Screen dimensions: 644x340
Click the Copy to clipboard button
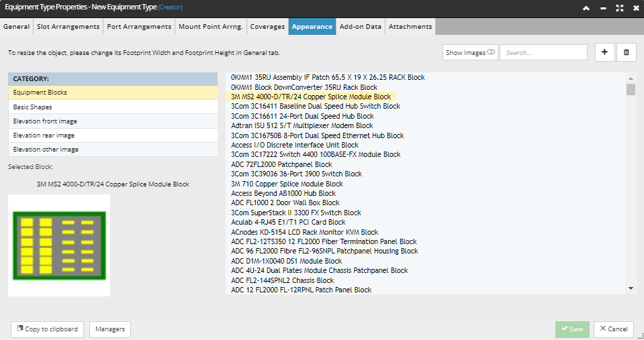point(47,329)
